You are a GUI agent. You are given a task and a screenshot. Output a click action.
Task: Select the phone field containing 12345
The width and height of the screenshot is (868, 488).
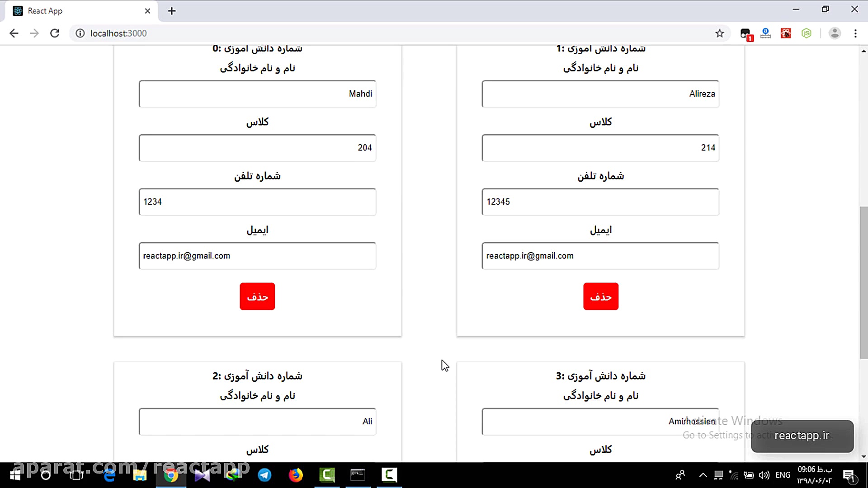[x=600, y=202]
